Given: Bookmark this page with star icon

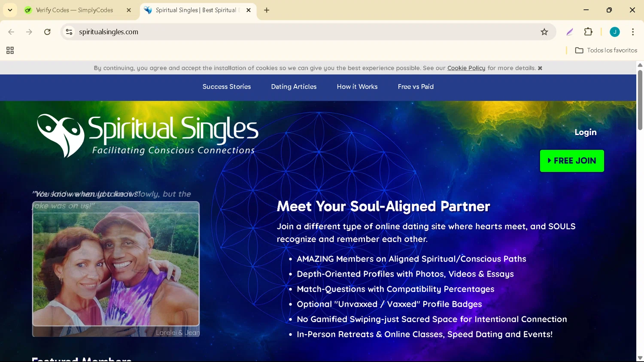Looking at the screenshot, I should (544, 32).
